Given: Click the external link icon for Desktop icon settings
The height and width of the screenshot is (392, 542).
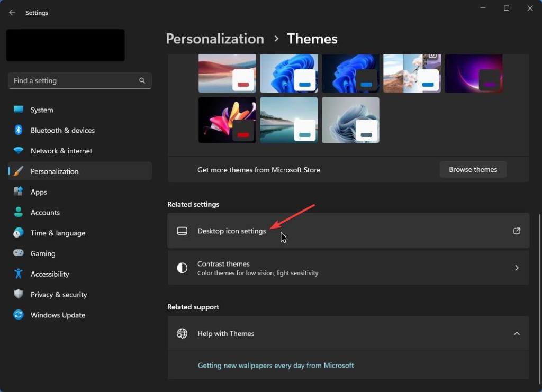Looking at the screenshot, I should 517,231.
